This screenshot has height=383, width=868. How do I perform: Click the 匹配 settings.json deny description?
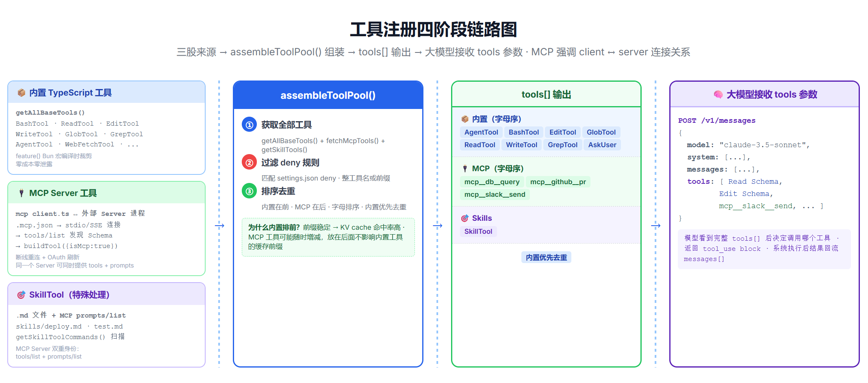[325, 178]
